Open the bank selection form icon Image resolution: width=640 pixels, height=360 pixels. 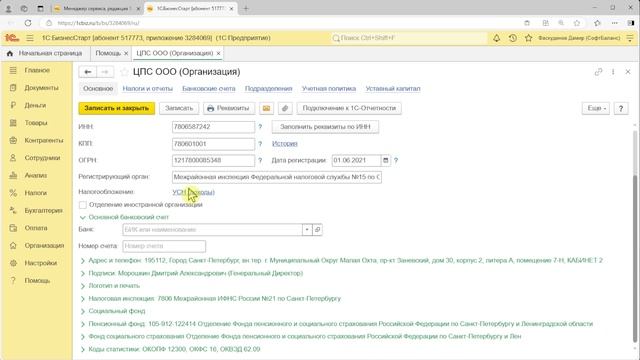coord(318,230)
